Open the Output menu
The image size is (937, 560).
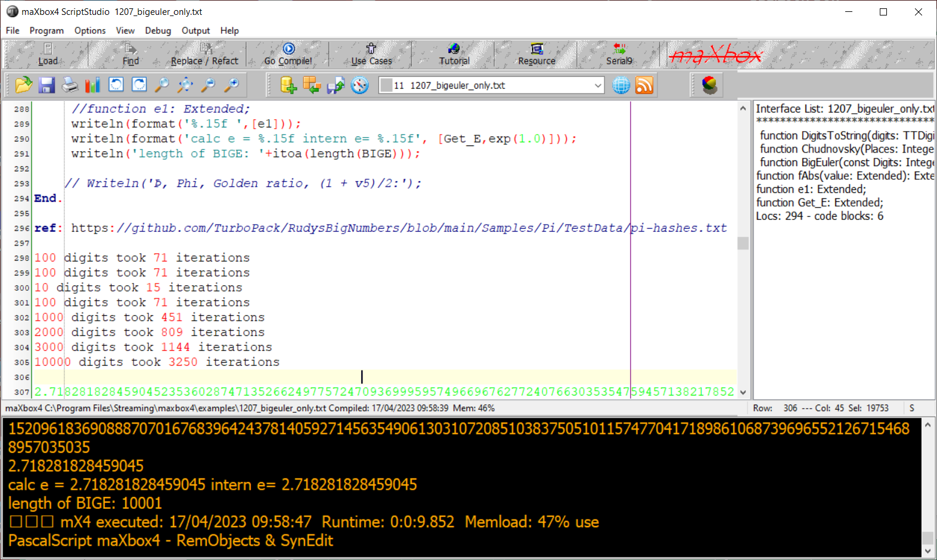coord(196,30)
